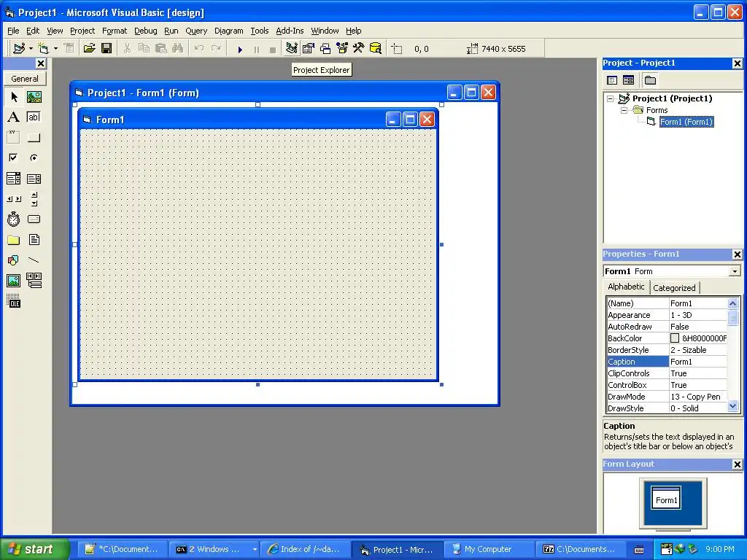
Task: Open the Add-Ins menu
Action: coord(290,31)
